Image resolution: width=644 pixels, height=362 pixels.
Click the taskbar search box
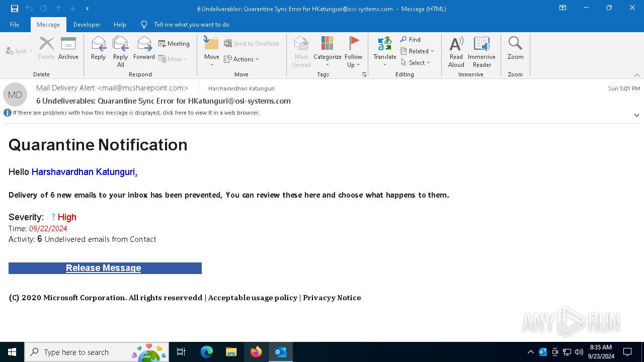(97, 352)
